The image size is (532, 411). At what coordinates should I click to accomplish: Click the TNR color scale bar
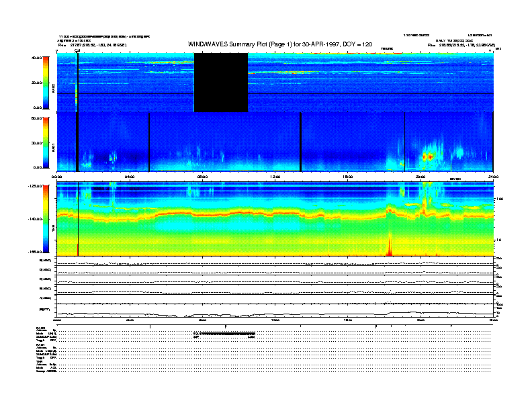click(46, 219)
